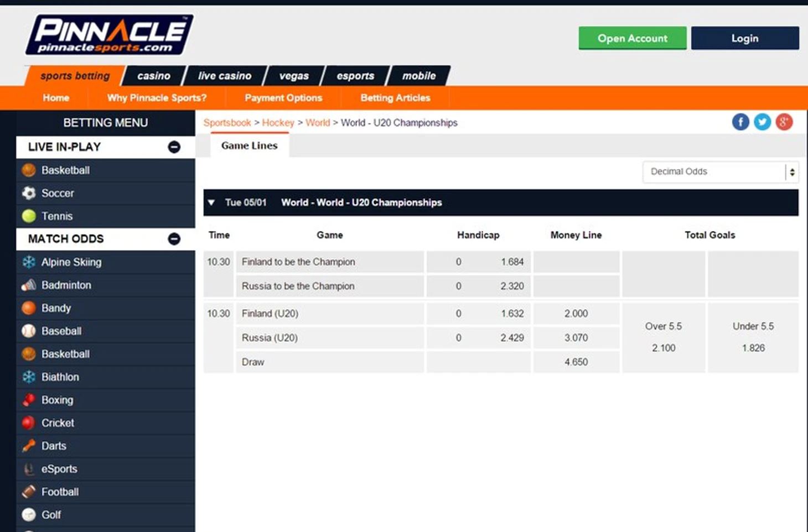Click the Football icon
Viewport: 808px width, 532px height.
click(29, 492)
